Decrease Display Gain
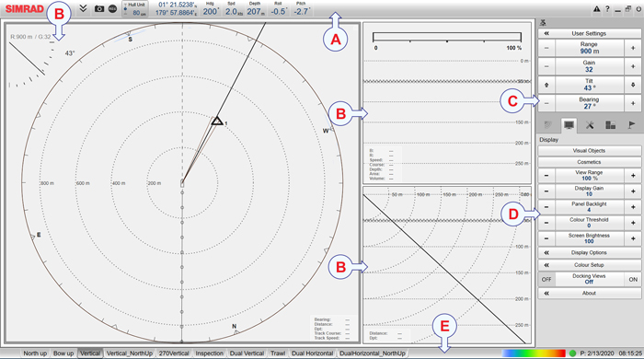Viewport: 644px width, 359px height. tap(546, 191)
